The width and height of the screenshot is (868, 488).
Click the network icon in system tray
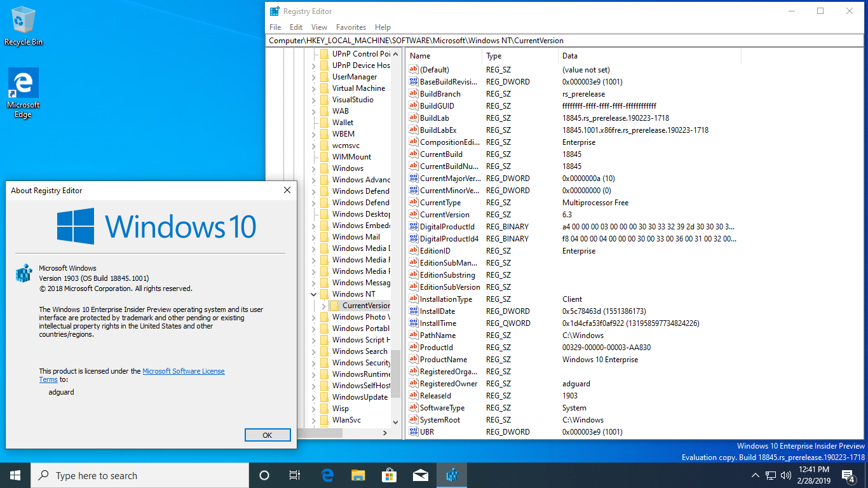tap(771, 475)
